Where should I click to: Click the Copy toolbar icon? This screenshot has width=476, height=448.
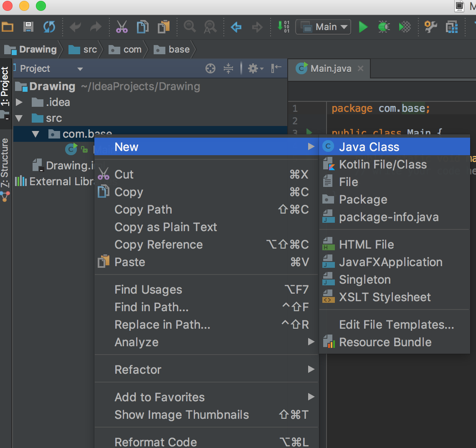click(143, 27)
